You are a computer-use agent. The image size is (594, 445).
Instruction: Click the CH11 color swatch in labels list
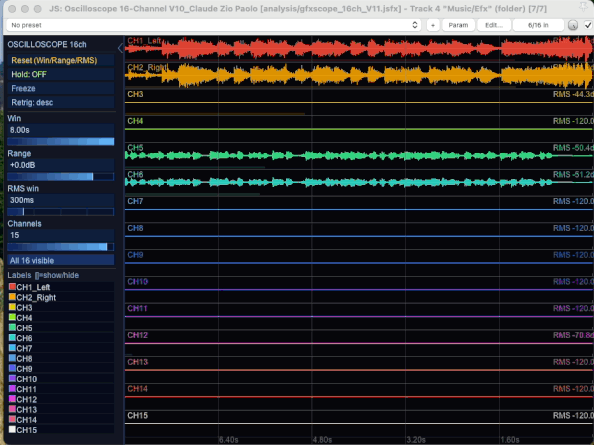point(12,389)
